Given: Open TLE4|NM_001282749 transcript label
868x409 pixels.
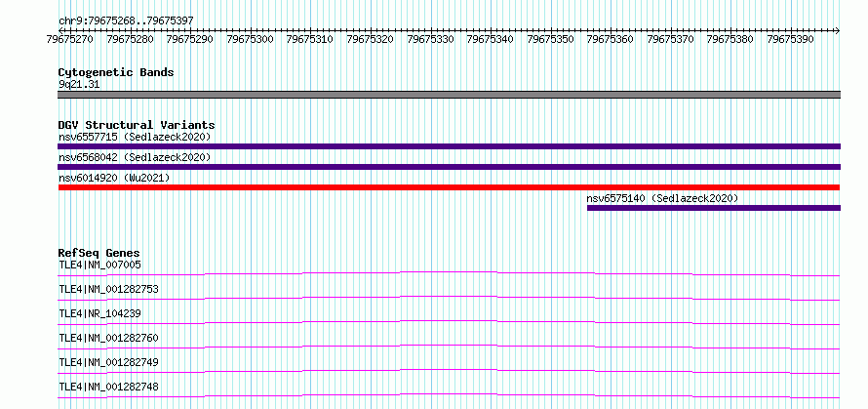Looking at the screenshot, I should 109,362.
